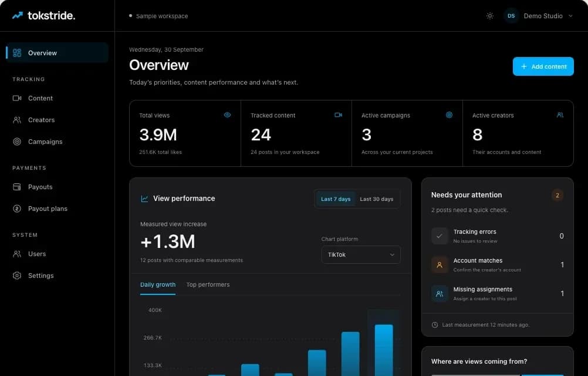Image resolution: width=588 pixels, height=376 pixels.
Task: Click the Content video camera sidebar icon
Action: pyautogui.click(x=17, y=98)
